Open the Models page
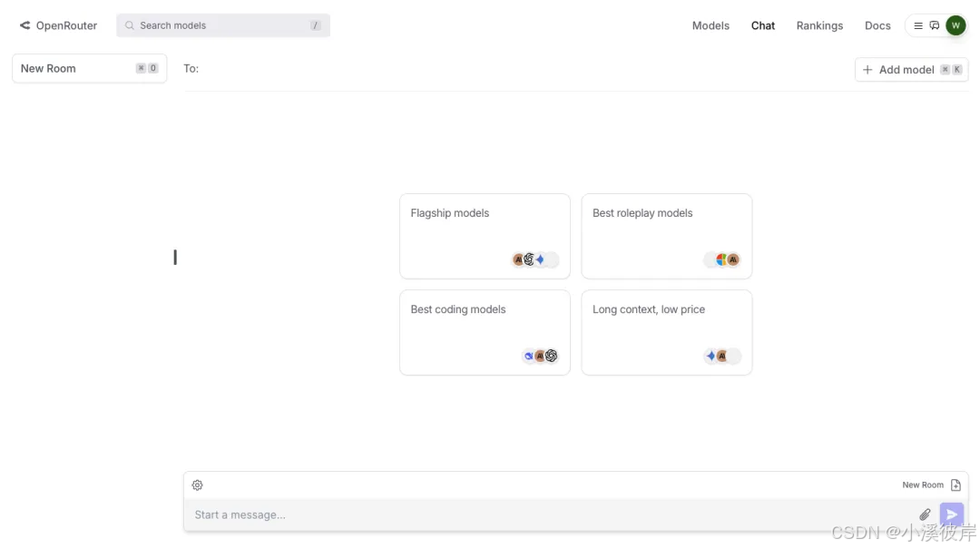 tap(710, 25)
